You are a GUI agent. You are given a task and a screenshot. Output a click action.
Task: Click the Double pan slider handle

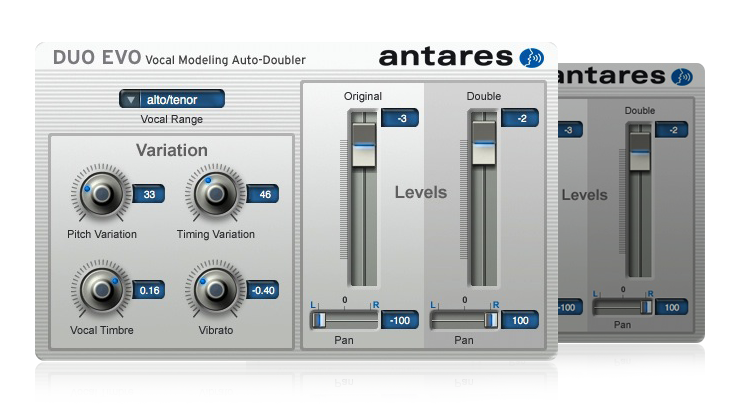[x=491, y=320]
